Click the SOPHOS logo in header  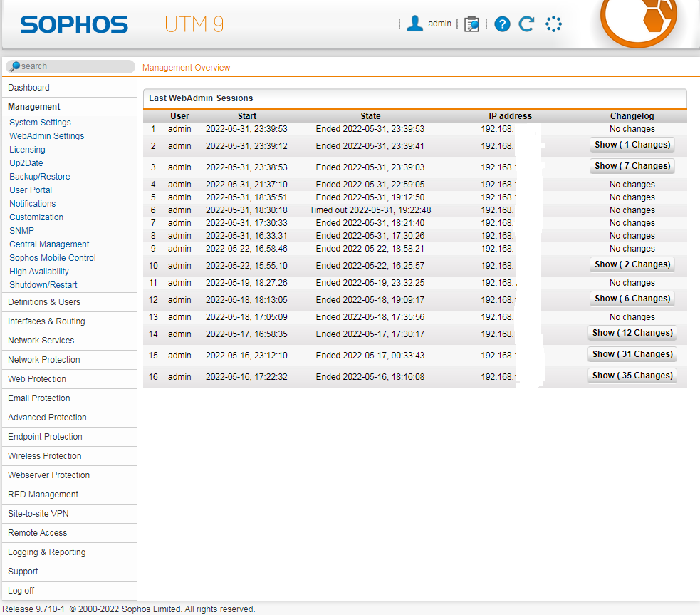(74, 25)
